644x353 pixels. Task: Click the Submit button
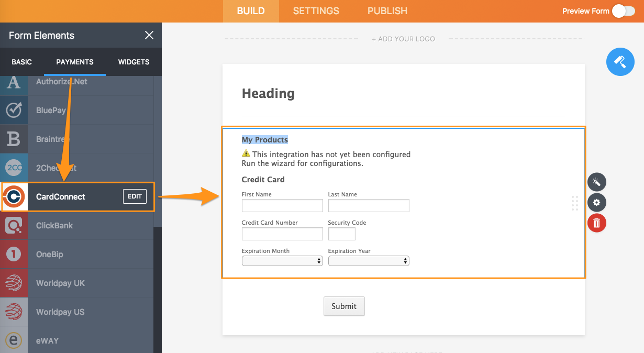tap(344, 306)
